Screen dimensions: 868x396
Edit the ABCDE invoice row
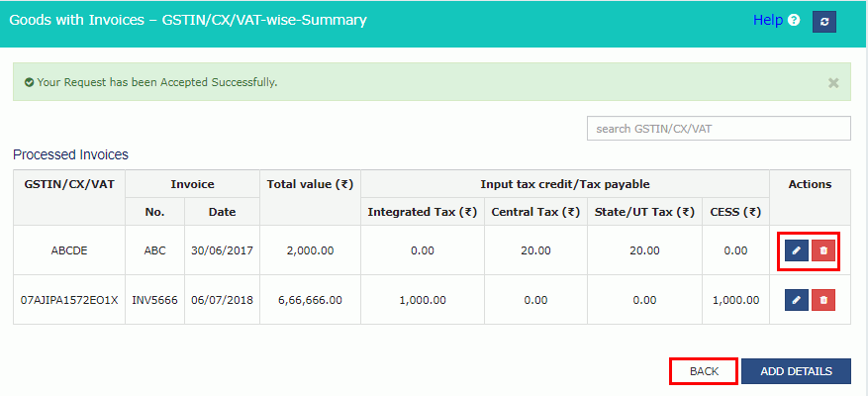point(796,250)
